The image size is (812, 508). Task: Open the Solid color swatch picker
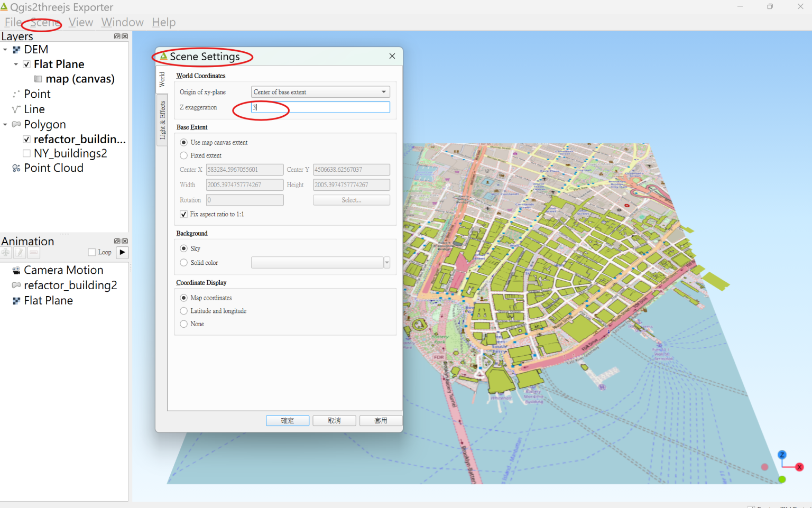point(386,262)
